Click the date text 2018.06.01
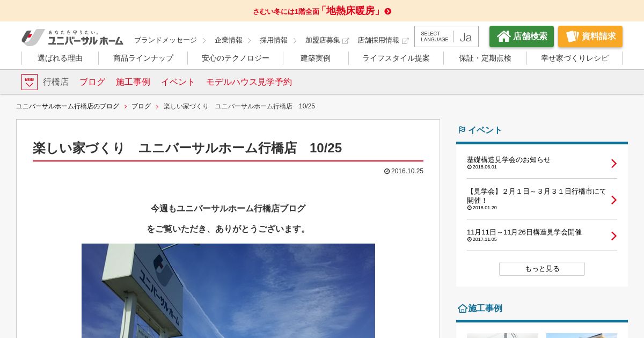The width and height of the screenshot is (644, 338). [485, 167]
